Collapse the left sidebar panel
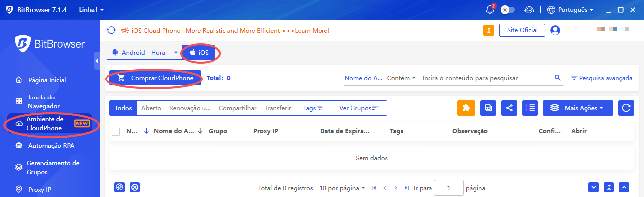 97,61
